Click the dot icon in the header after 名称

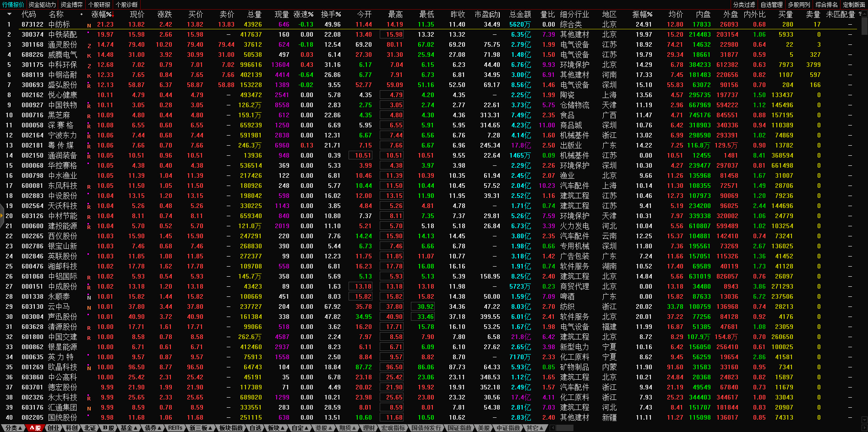pyautogui.click(x=82, y=14)
